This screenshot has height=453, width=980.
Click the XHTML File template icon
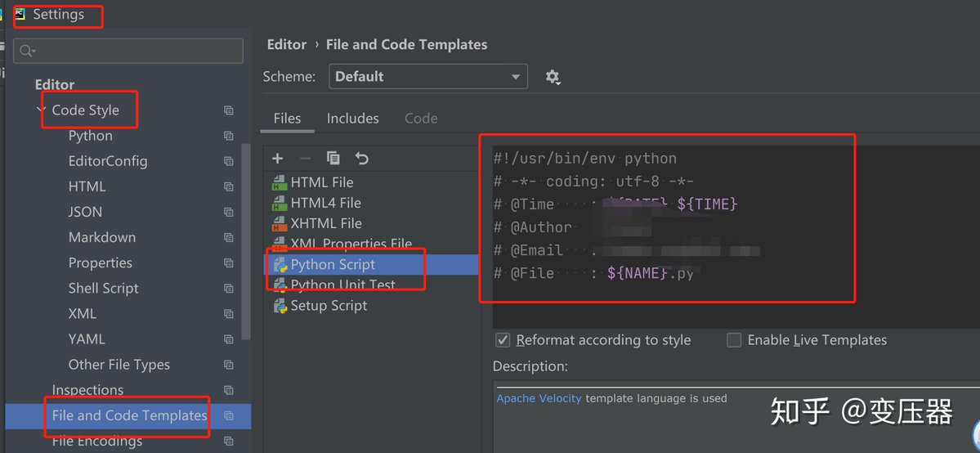click(x=280, y=223)
